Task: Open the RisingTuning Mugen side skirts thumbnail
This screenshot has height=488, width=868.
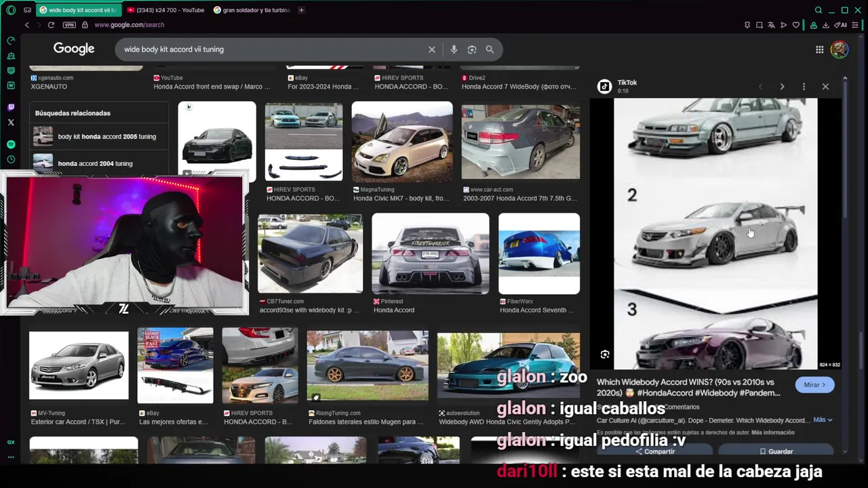Action: [368, 365]
